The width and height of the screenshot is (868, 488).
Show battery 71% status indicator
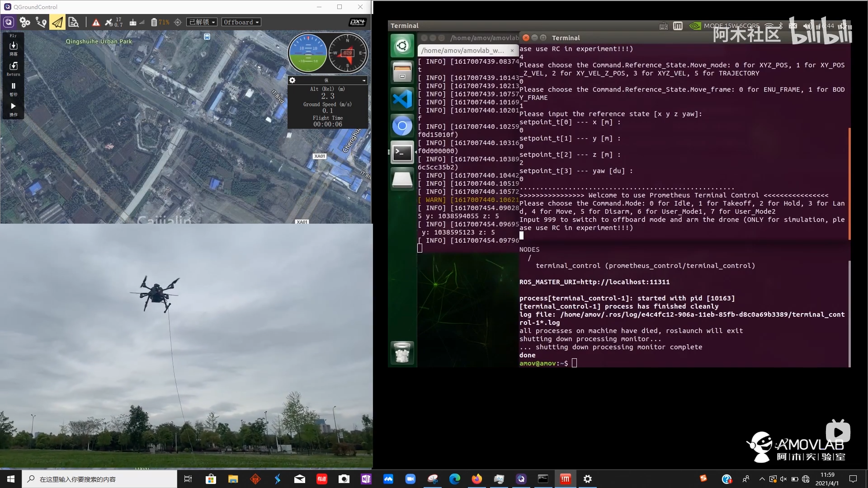[x=160, y=22]
